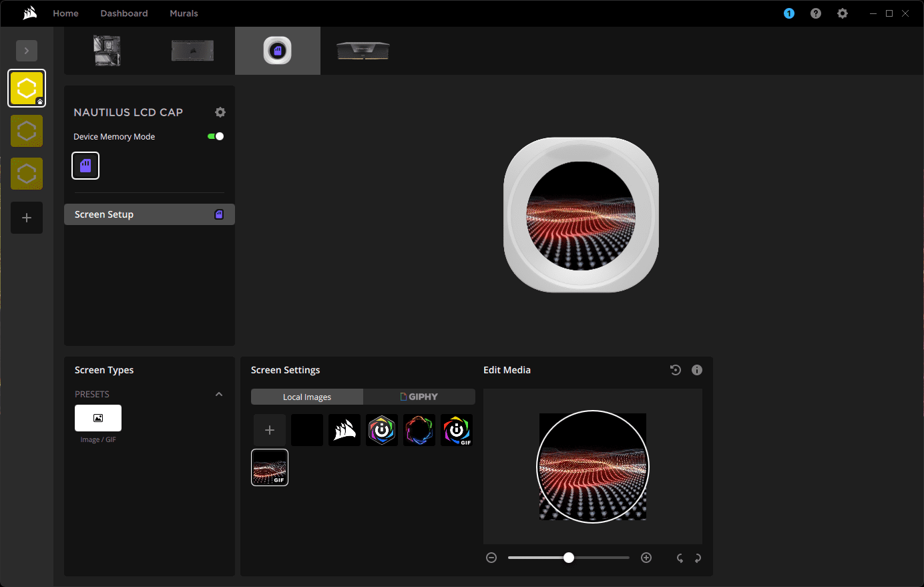Collapse the PRESETS section chevron
The image size is (924, 587).
(x=219, y=394)
